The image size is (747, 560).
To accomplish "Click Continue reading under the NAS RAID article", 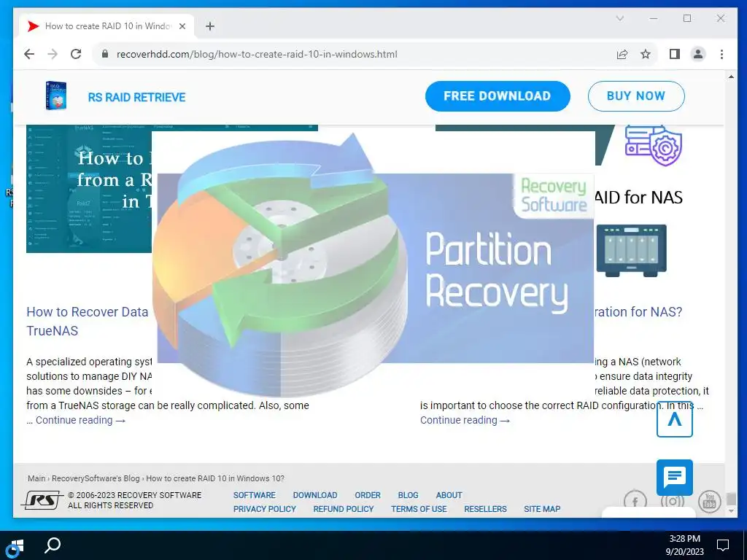I will coord(465,420).
